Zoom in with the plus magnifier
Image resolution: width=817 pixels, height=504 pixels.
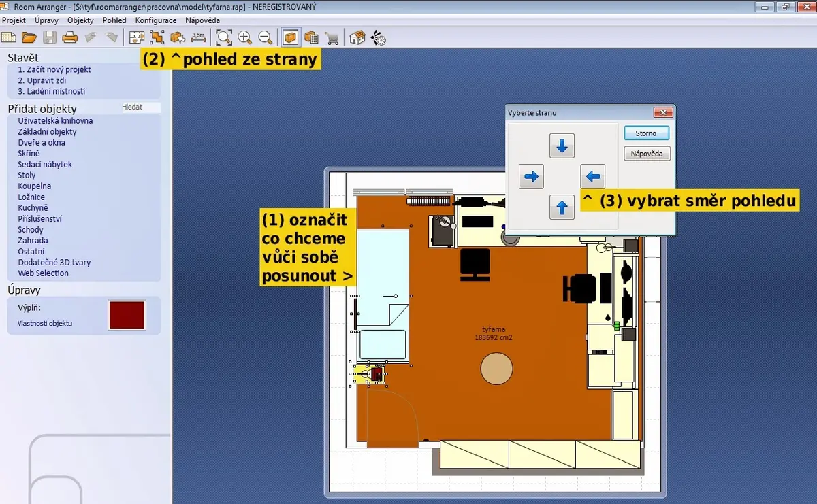245,37
